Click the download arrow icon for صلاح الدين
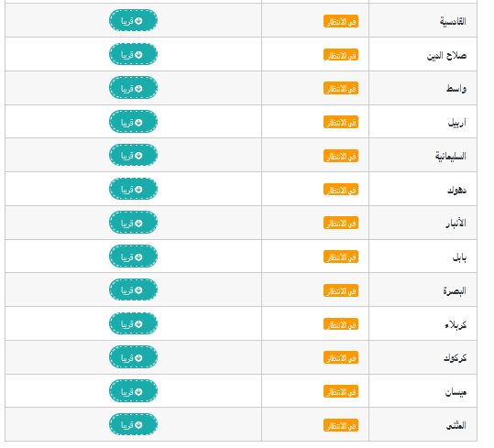The height and width of the screenshot is (448, 494). tap(138, 54)
